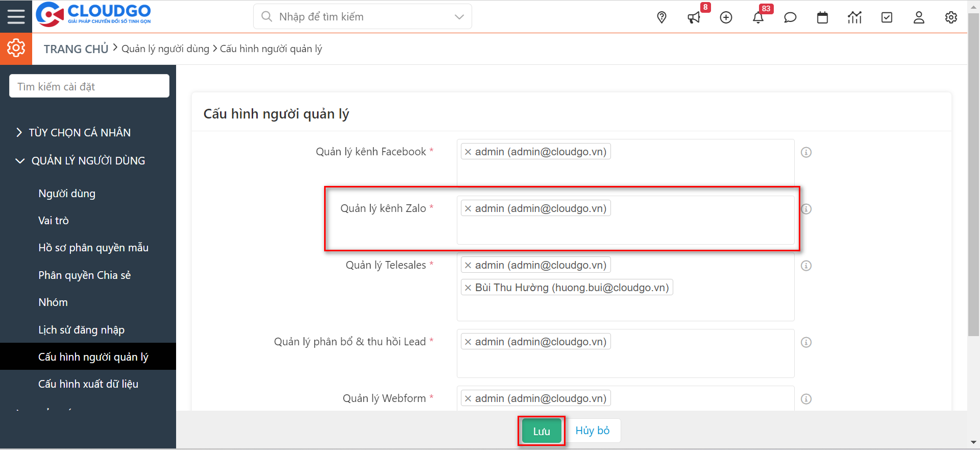Remove admin from Quản lý kênh Facebook
Screen dimensions: 980x450
pos(468,152)
